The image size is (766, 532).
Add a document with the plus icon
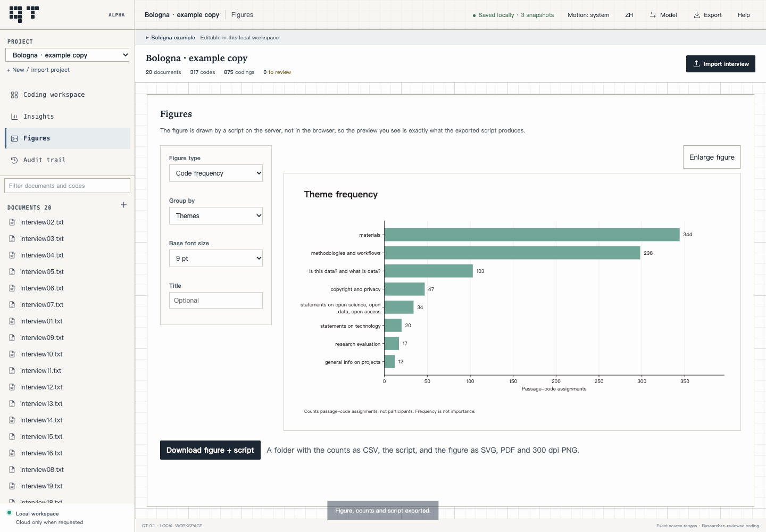point(123,205)
